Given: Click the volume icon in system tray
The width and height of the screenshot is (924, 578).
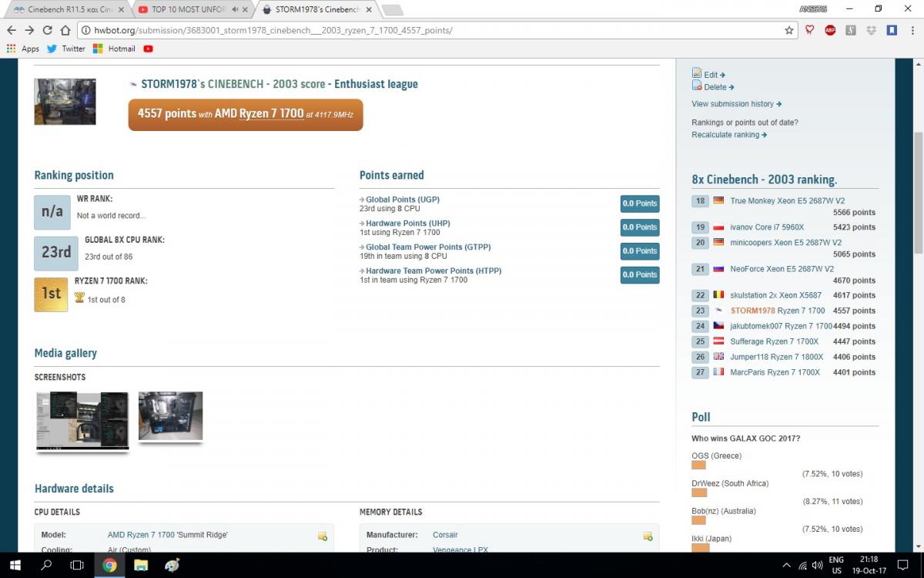Looking at the screenshot, I should tap(817, 565).
